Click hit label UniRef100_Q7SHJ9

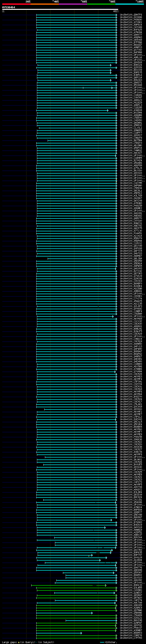(x=131, y=276)
